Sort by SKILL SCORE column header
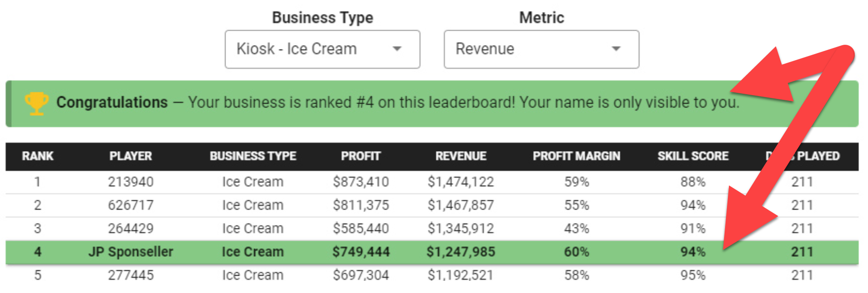This screenshot has width=868, height=293. [x=693, y=156]
